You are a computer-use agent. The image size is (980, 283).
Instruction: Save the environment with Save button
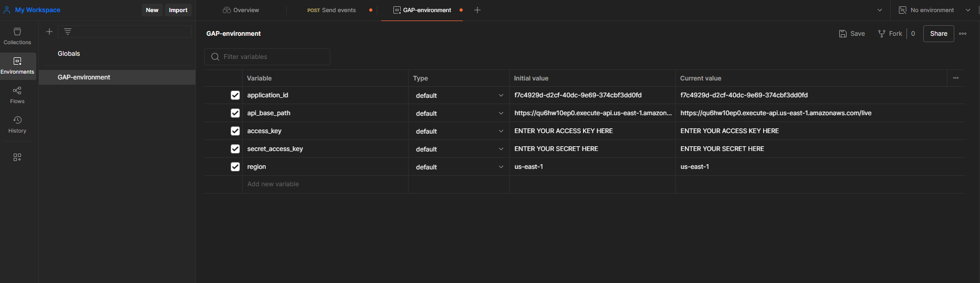(x=852, y=34)
